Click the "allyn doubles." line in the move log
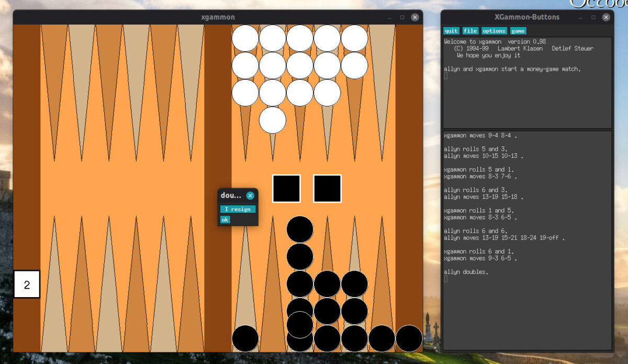The height and width of the screenshot is (364, 628). point(466,272)
